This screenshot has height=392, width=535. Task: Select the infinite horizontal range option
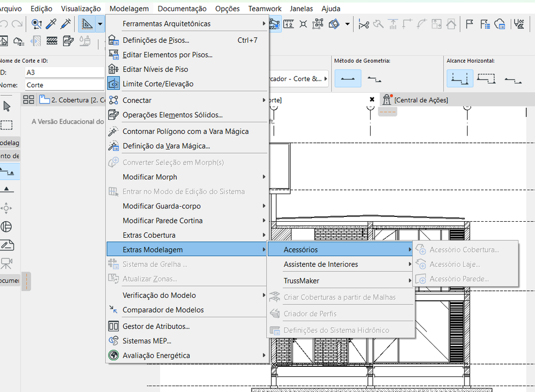click(459, 79)
